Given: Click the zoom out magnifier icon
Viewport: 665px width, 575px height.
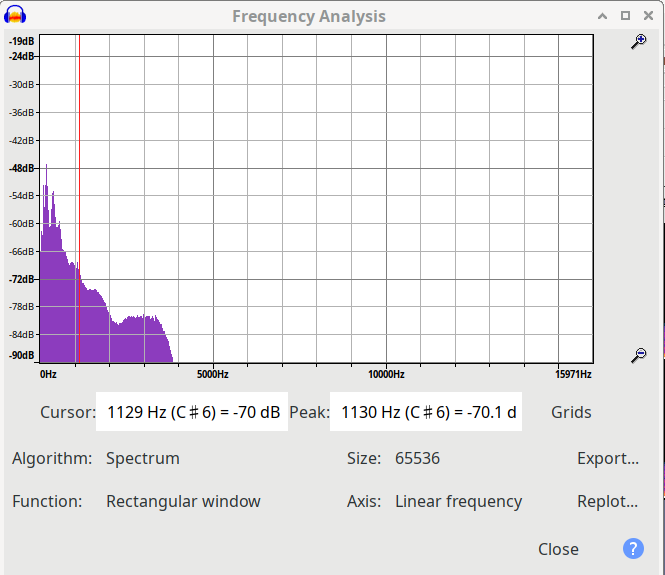Looking at the screenshot, I should (639, 355).
